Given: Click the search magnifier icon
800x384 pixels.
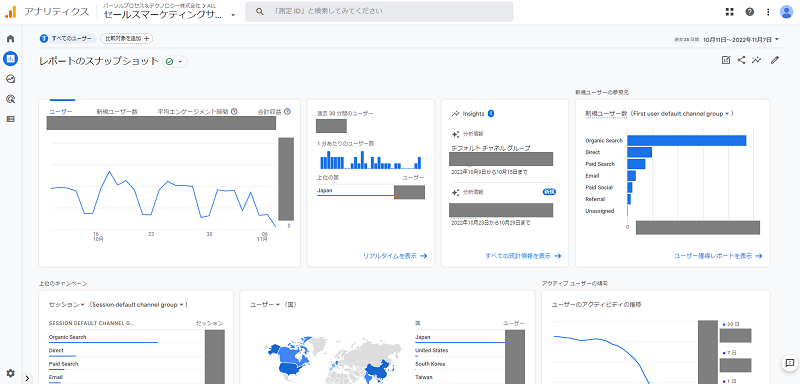Looking at the screenshot, I should [260, 11].
